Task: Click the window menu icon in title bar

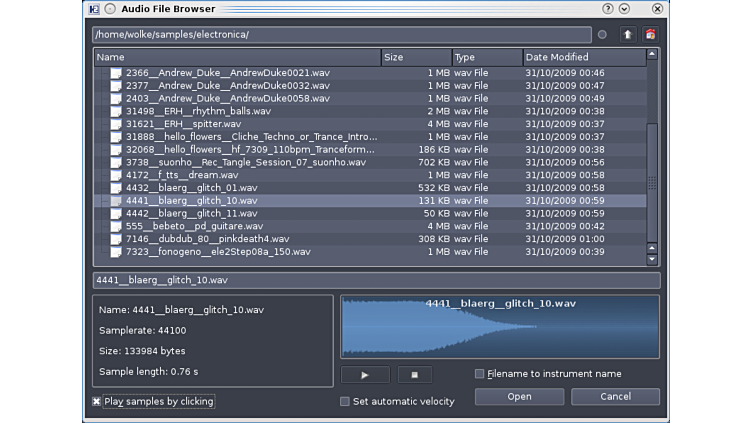Action: [94, 8]
